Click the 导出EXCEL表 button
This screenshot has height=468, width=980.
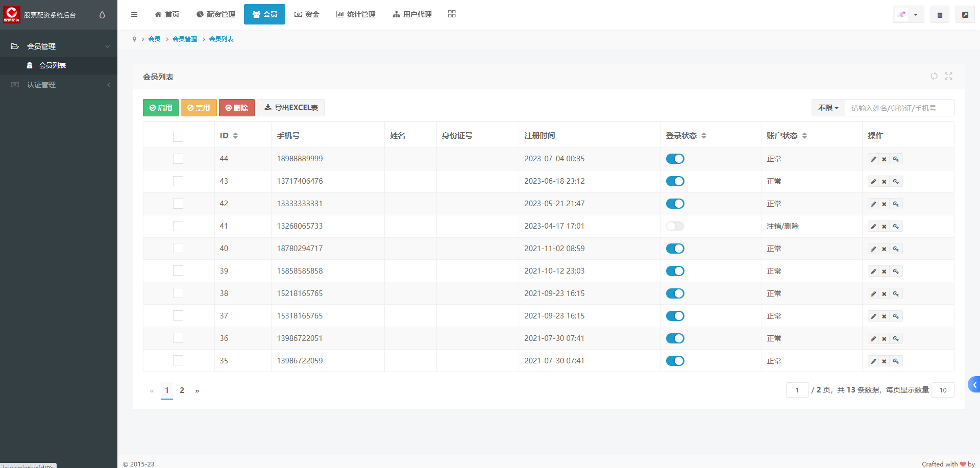(x=291, y=108)
